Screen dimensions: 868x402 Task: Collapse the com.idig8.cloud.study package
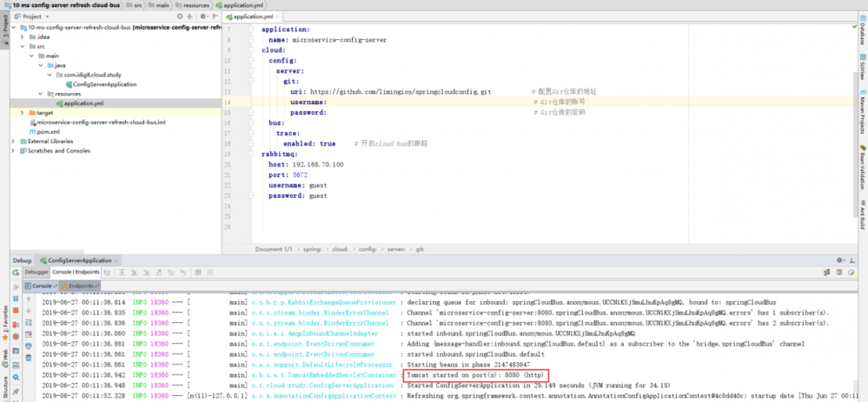[50, 75]
